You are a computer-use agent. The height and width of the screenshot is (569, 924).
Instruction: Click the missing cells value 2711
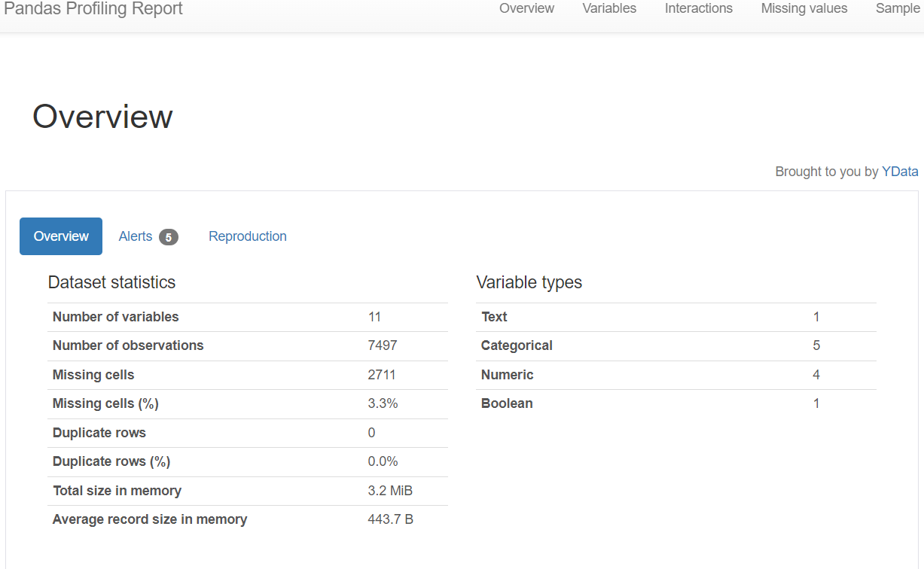click(382, 375)
